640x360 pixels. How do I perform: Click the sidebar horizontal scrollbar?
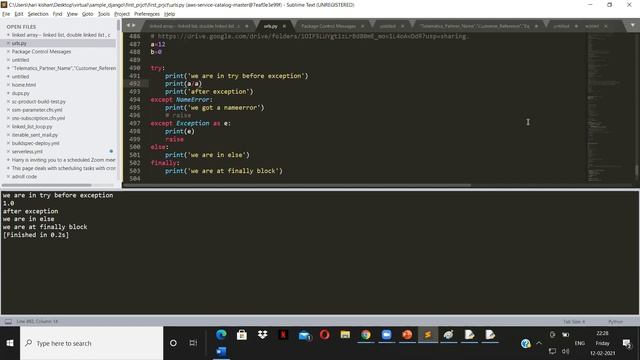[x=47, y=185]
